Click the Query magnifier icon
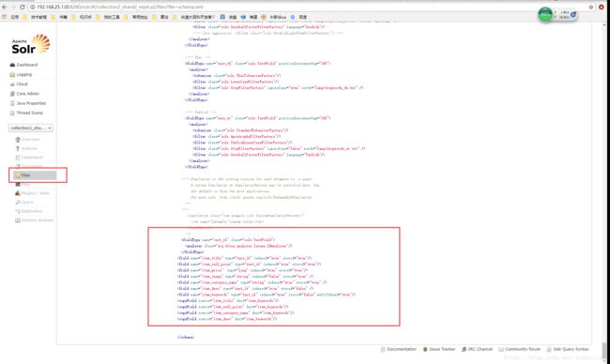The width and height of the screenshot is (610, 364). tap(18, 203)
